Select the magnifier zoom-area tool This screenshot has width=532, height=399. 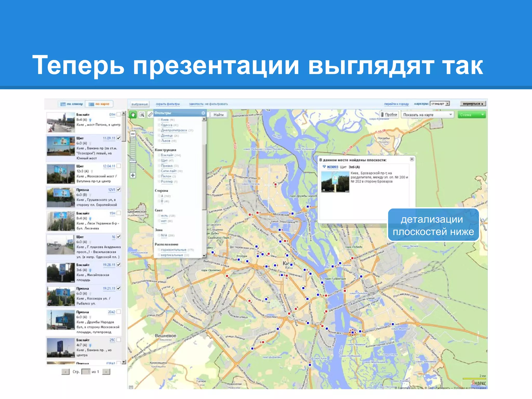142,115
